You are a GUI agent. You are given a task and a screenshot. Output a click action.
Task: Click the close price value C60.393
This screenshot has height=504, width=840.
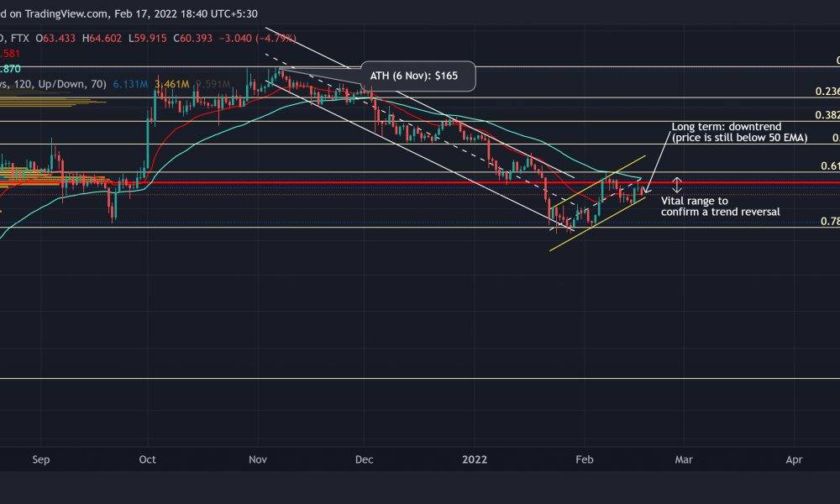(x=193, y=39)
